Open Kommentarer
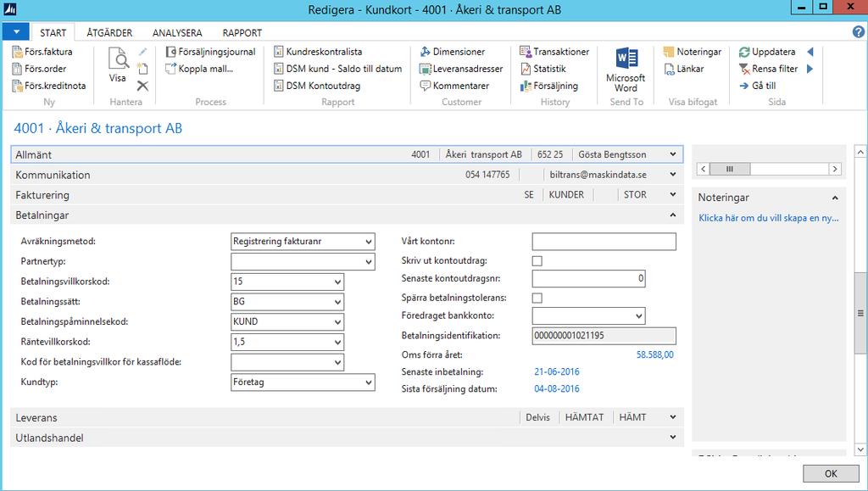Viewport: 868px width, 491px height. point(454,86)
